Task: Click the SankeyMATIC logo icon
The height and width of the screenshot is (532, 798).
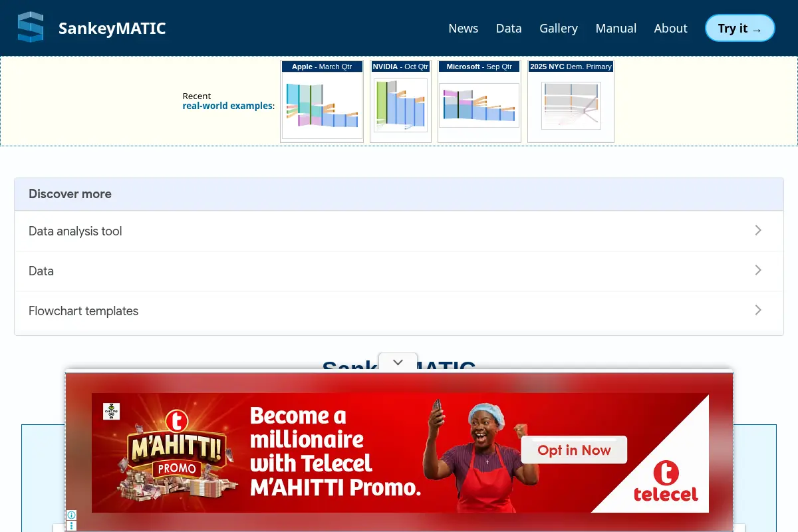Action: pyautogui.click(x=31, y=28)
